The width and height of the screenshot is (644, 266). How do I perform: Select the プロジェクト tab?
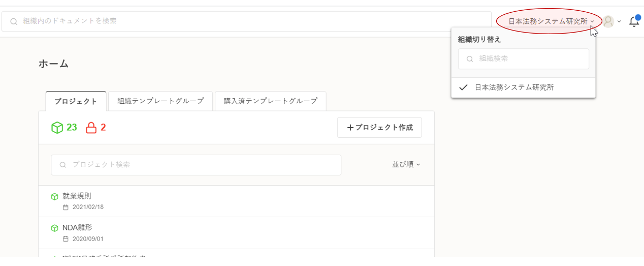point(76,101)
